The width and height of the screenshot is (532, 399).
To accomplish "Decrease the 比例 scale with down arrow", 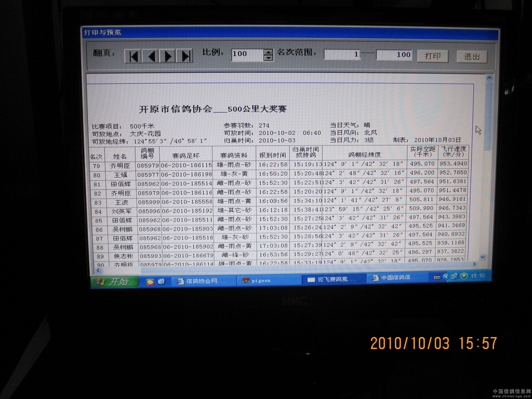I will tap(268, 58).
